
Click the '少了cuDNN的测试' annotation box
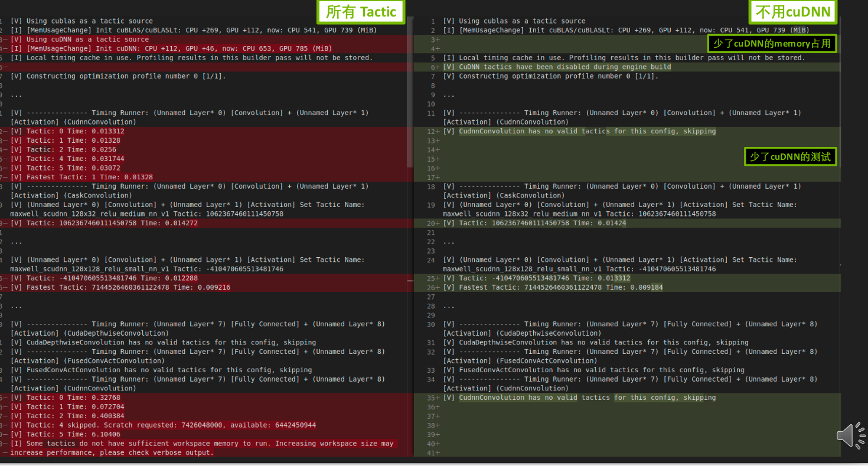790,156
